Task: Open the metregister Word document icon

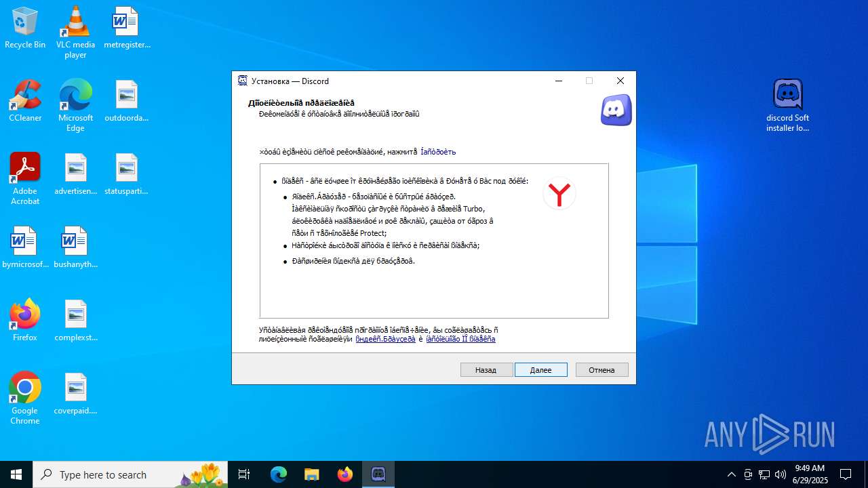Action: pos(127,28)
